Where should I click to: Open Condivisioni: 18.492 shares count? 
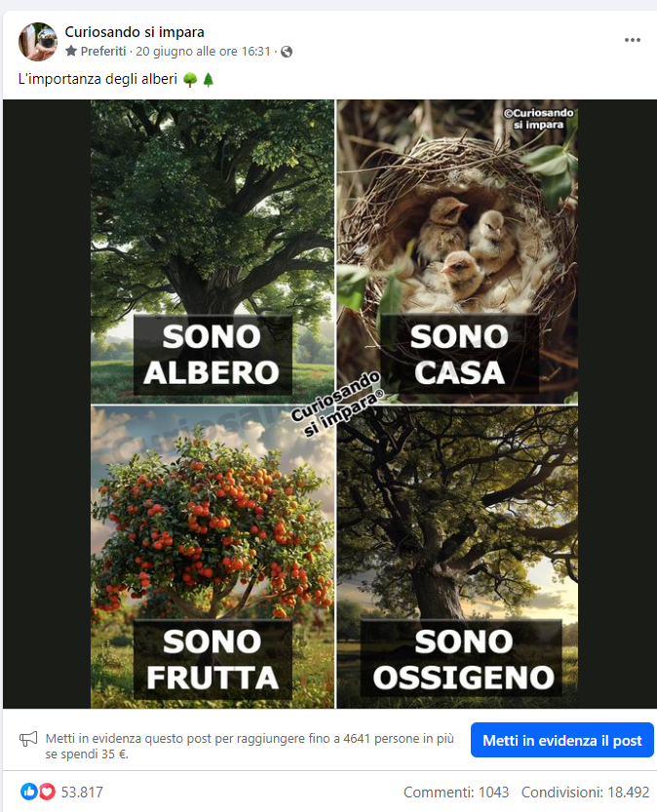585,792
